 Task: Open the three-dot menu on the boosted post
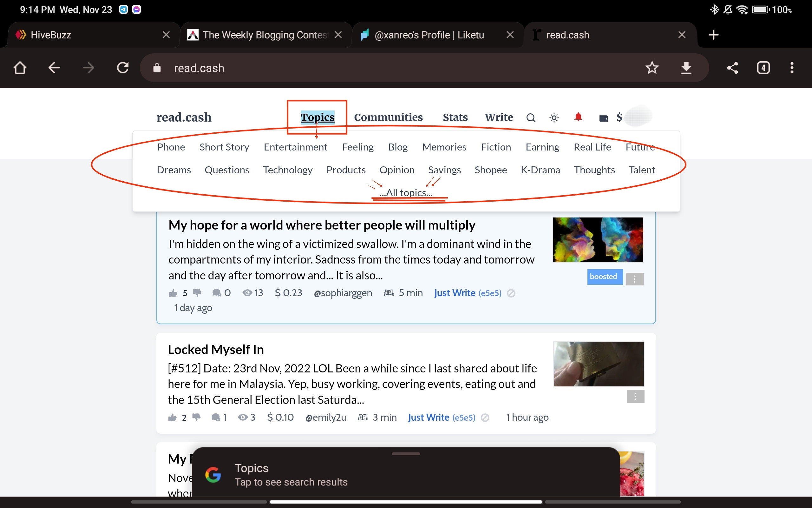(635, 279)
